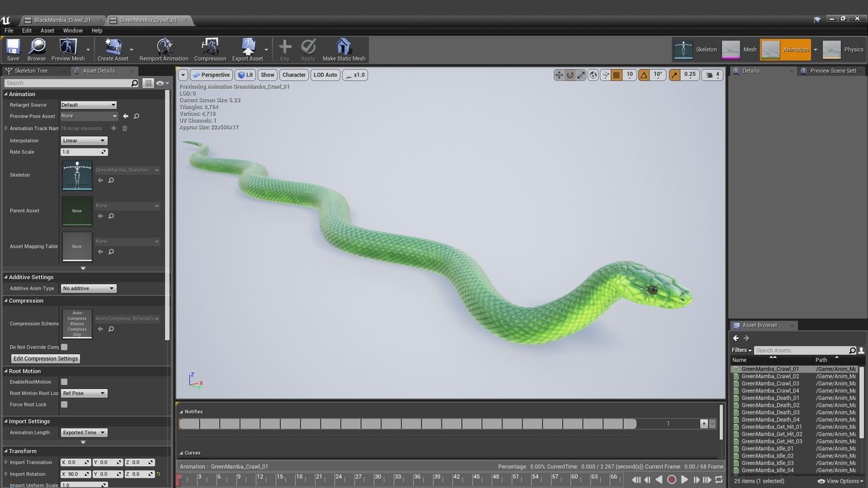868x488 pixels.
Task: Open the Interpolation Linear dropdown
Action: click(84, 141)
